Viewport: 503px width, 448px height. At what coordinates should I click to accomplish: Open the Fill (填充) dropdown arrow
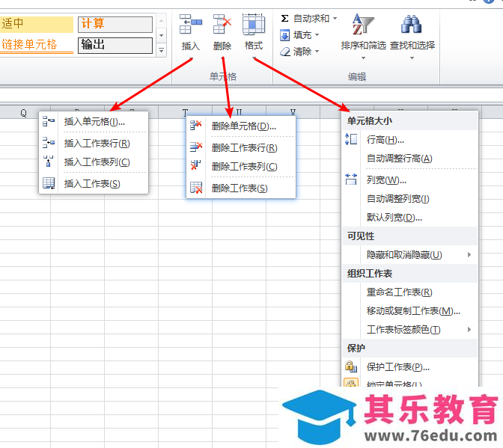click(x=317, y=34)
